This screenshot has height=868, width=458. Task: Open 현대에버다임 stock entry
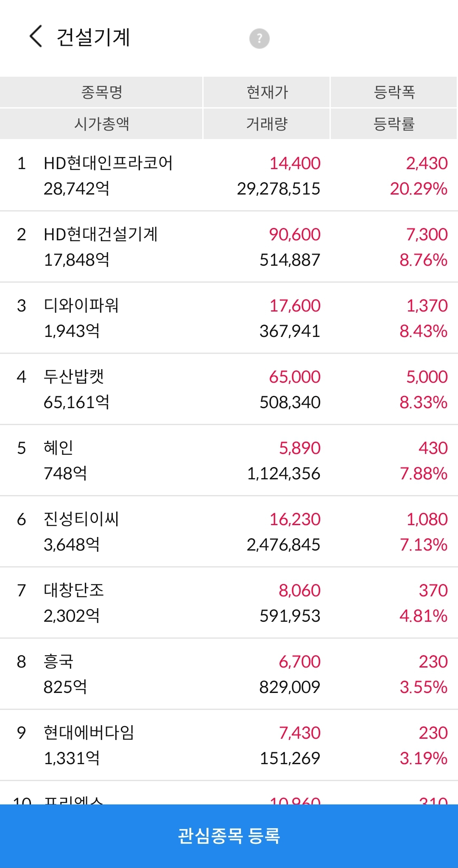[229, 745]
